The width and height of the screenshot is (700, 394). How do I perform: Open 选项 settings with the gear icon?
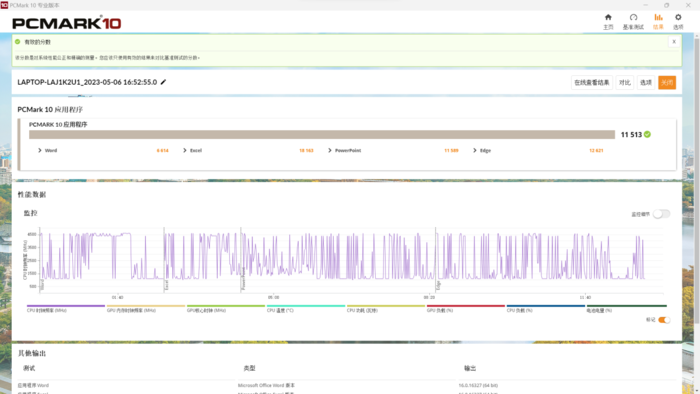(678, 21)
